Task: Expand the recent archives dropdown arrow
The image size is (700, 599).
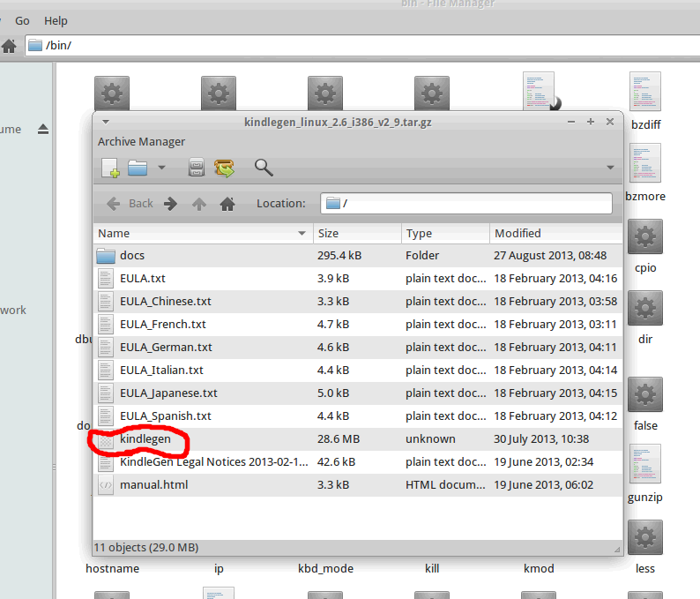Action: point(161,168)
